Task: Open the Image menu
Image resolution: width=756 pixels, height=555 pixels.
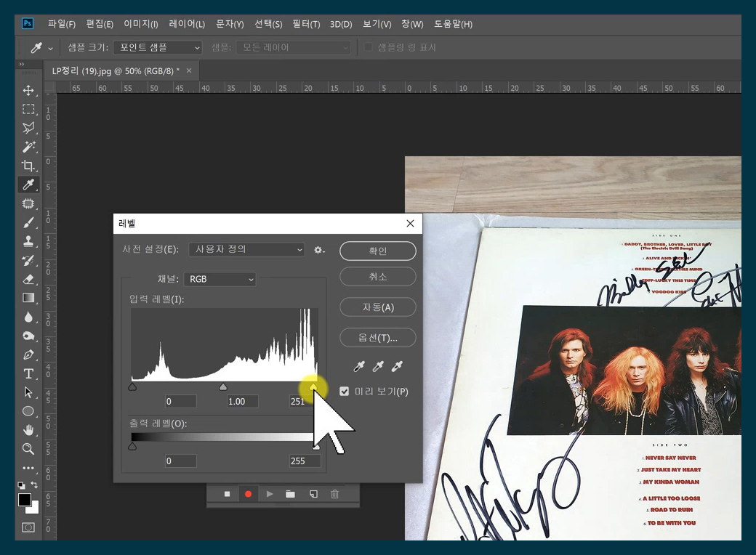Action: [141, 23]
